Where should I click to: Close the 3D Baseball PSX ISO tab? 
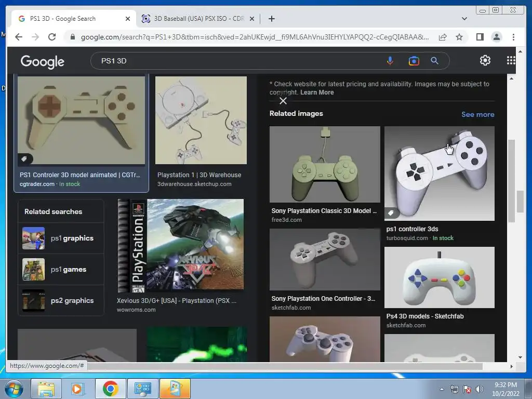(252, 19)
